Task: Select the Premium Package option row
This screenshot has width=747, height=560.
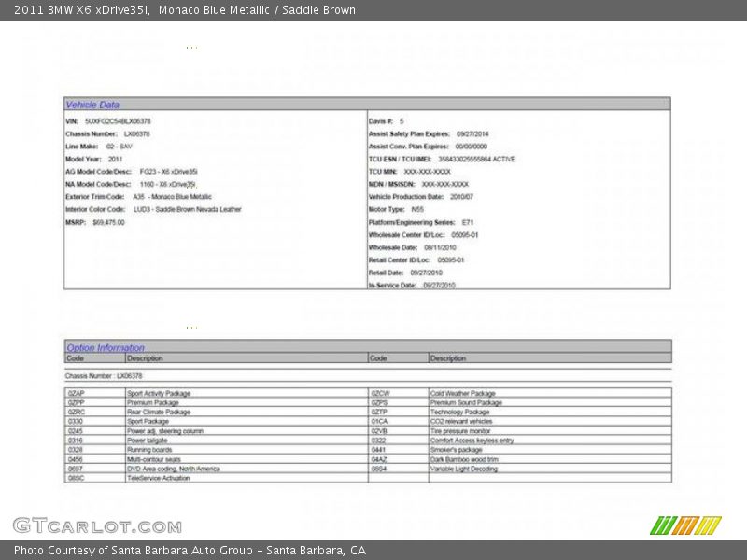Action: tap(153, 403)
